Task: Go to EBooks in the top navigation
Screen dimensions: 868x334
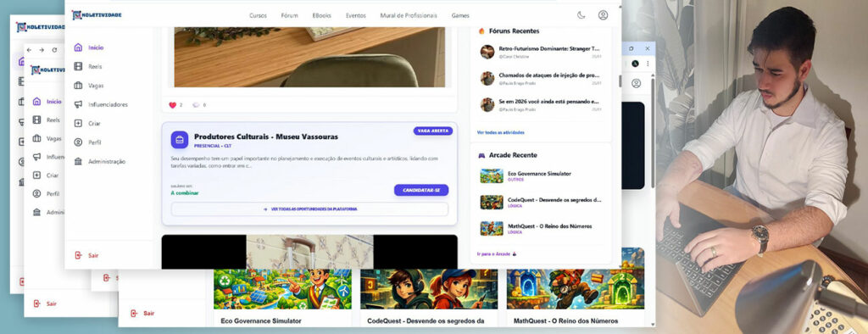Action: click(321, 15)
